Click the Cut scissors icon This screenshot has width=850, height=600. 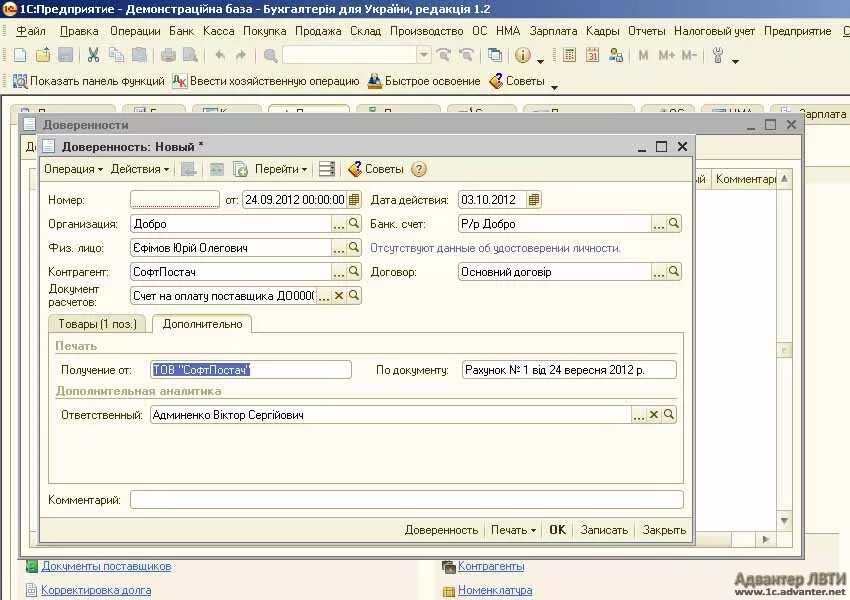[93, 55]
